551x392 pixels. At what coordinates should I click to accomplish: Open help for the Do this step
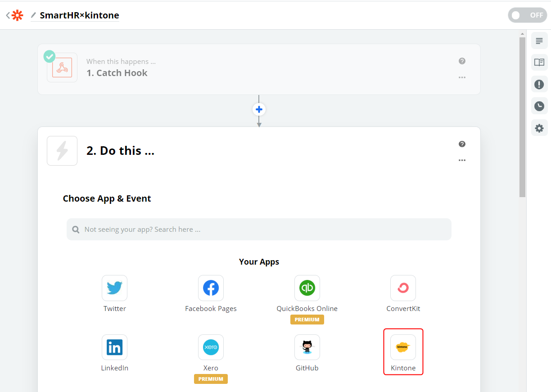[x=462, y=144]
